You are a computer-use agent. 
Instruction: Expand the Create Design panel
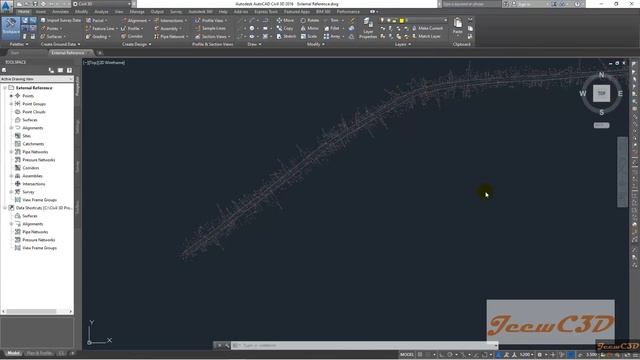point(136,44)
